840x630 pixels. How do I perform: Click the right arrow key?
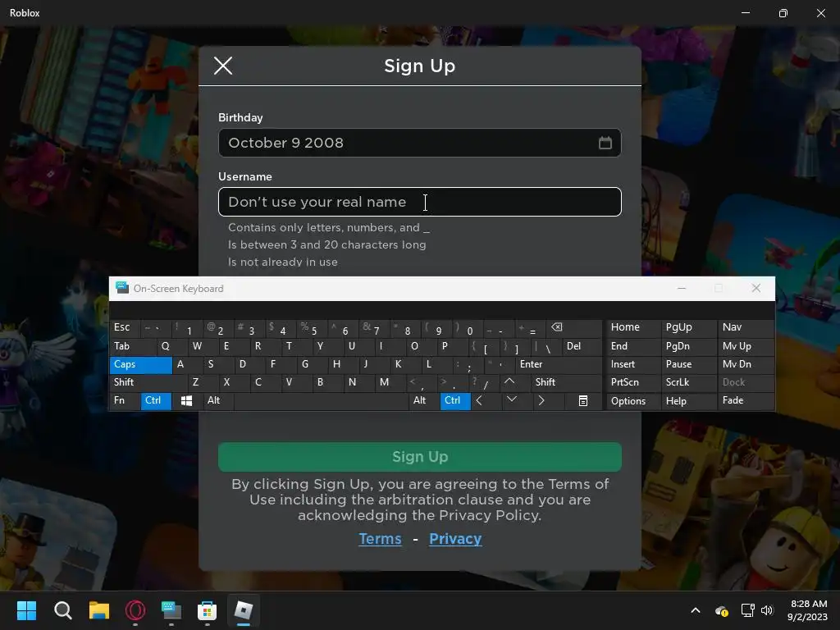(549, 400)
